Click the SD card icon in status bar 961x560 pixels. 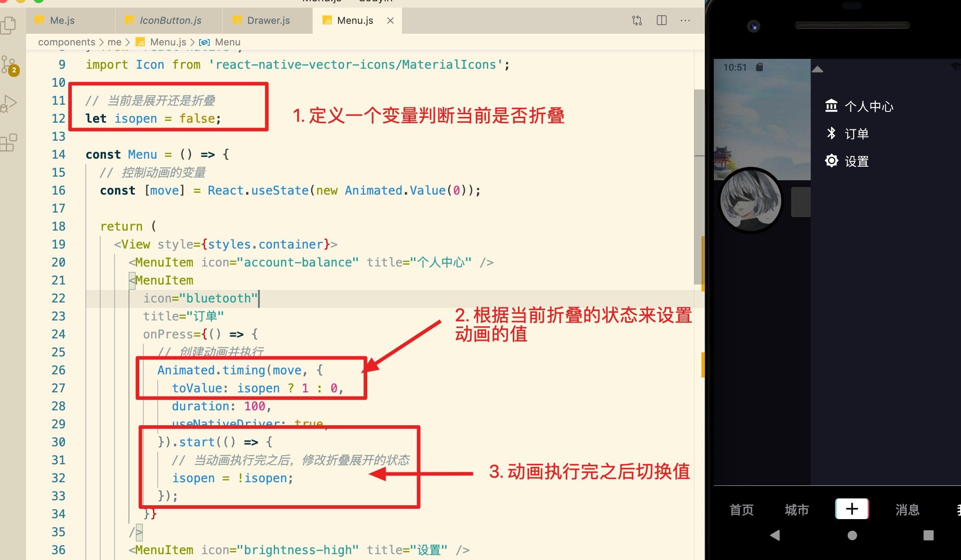[759, 67]
